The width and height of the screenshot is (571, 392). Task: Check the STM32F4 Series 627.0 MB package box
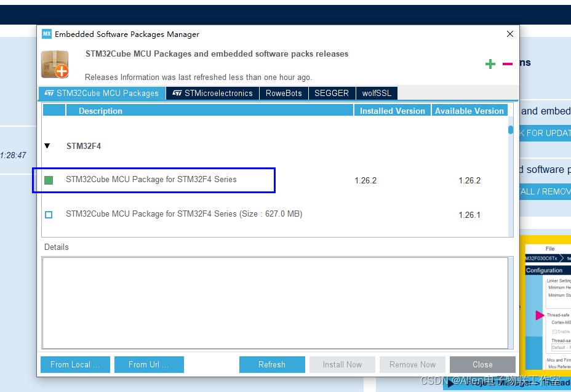coord(49,215)
